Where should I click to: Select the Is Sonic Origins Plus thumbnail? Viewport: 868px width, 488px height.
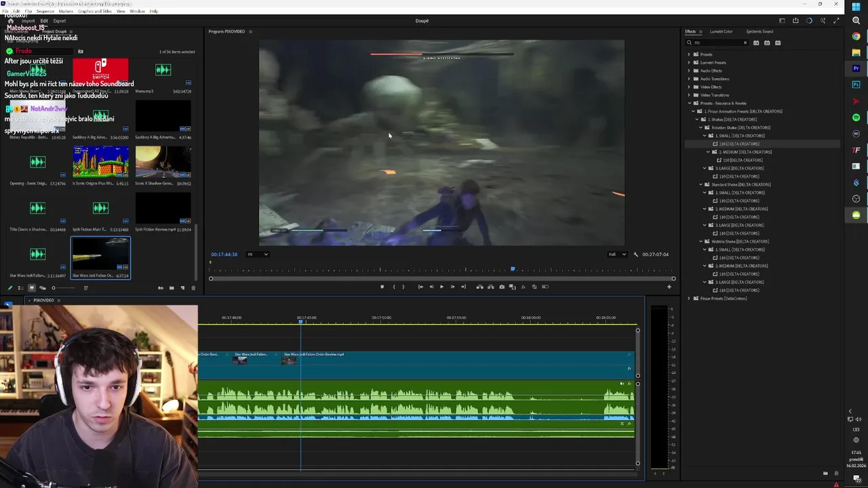(100, 163)
